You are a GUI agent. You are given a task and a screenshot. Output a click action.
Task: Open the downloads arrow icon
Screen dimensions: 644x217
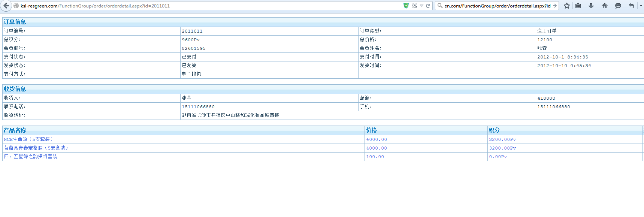(591, 6)
